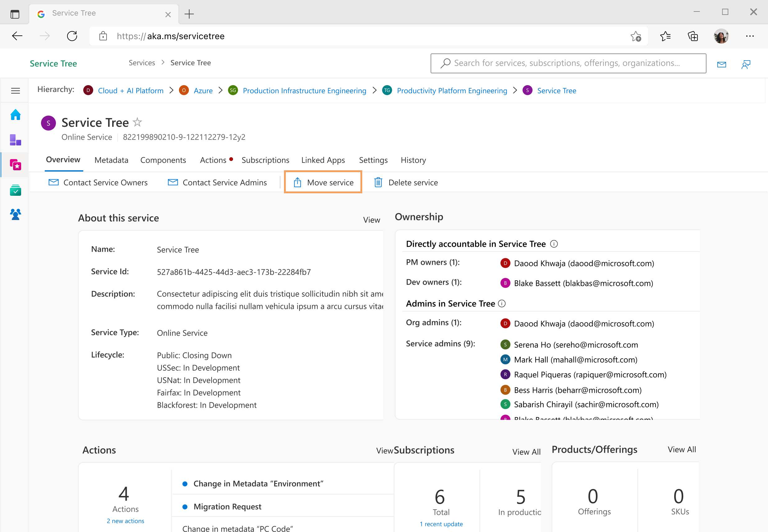The height and width of the screenshot is (532, 768).
Task: Open Change in Metadata Environment action
Action: pyautogui.click(x=258, y=484)
